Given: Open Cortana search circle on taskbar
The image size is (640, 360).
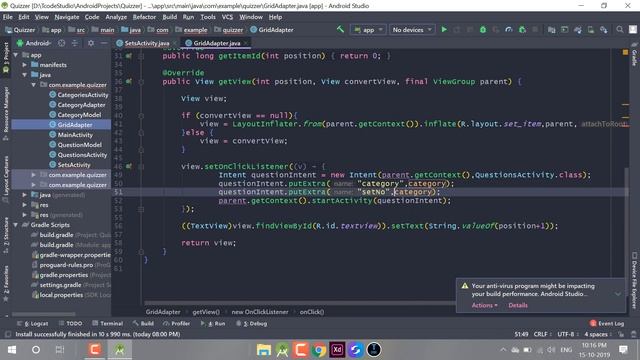Looking at the screenshot, I should [36, 350].
